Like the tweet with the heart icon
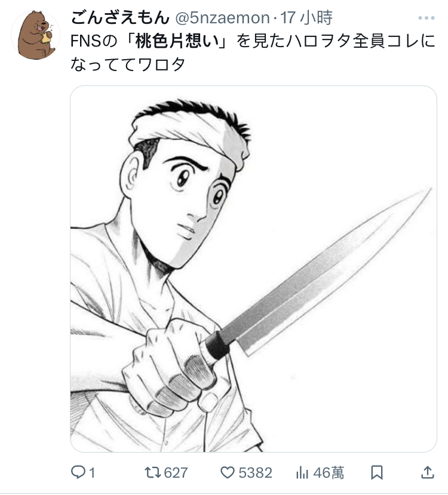 click(x=228, y=472)
